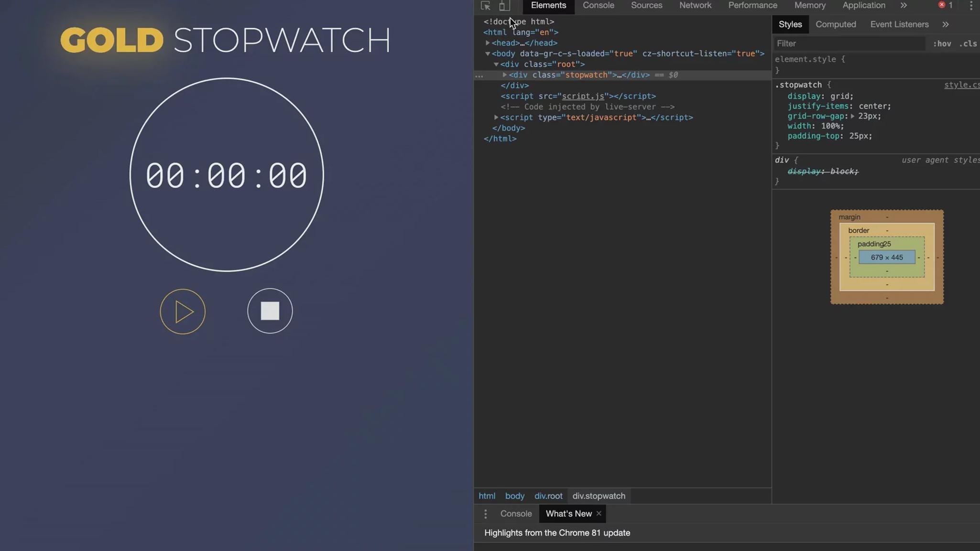Image resolution: width=980 pixels, height=551 pixels.
Task: Open the Memory tab
Action: tap(810, 5)
